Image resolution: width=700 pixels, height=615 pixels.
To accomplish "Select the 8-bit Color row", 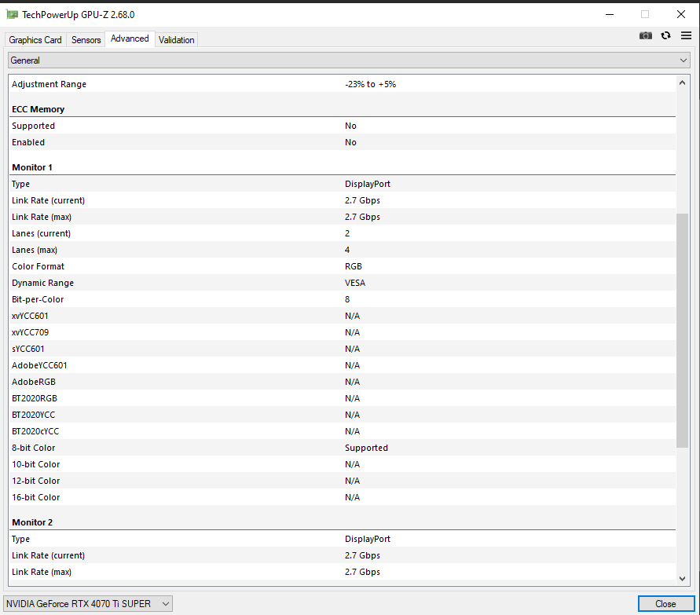I will tap(342, 448).
